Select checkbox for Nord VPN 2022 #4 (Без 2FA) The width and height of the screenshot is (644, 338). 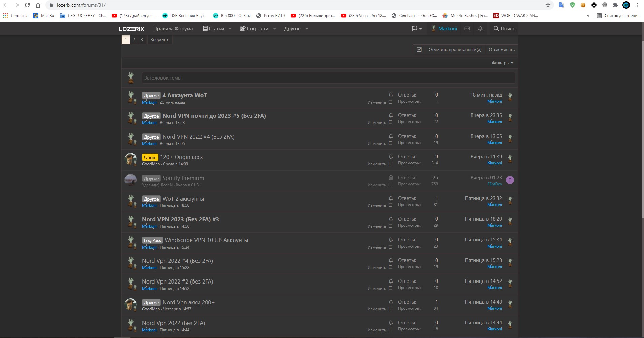[390, 143]
